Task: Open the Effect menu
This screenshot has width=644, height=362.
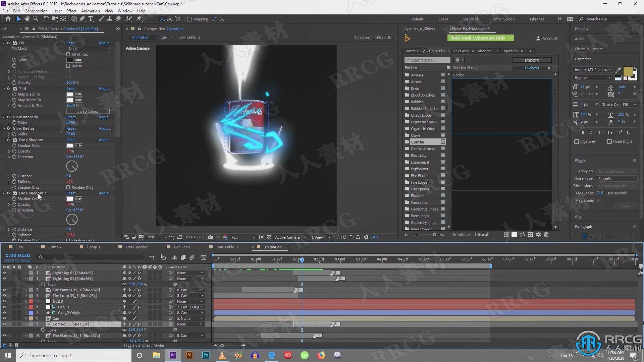Action: pos(71,11)
